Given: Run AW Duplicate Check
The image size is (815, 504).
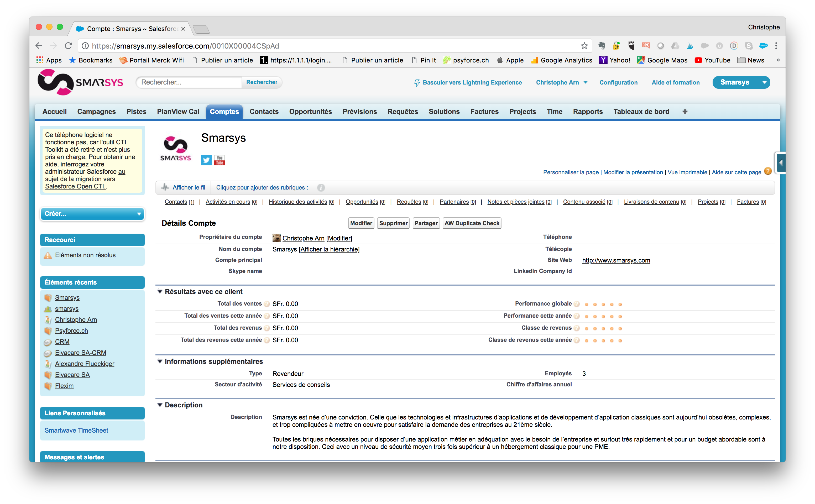Looking at the screenshot, I should coord(472,223).
